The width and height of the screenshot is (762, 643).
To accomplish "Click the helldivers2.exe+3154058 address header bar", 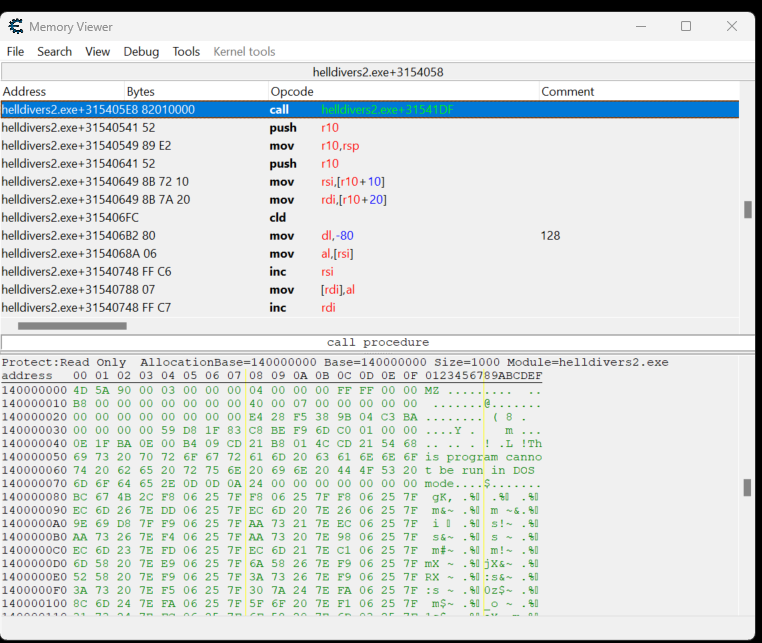I will 378,72.
